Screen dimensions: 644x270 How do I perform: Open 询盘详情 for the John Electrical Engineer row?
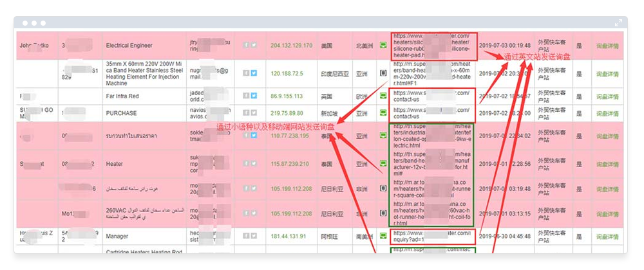pyautogui.click(x=607, y=46)
